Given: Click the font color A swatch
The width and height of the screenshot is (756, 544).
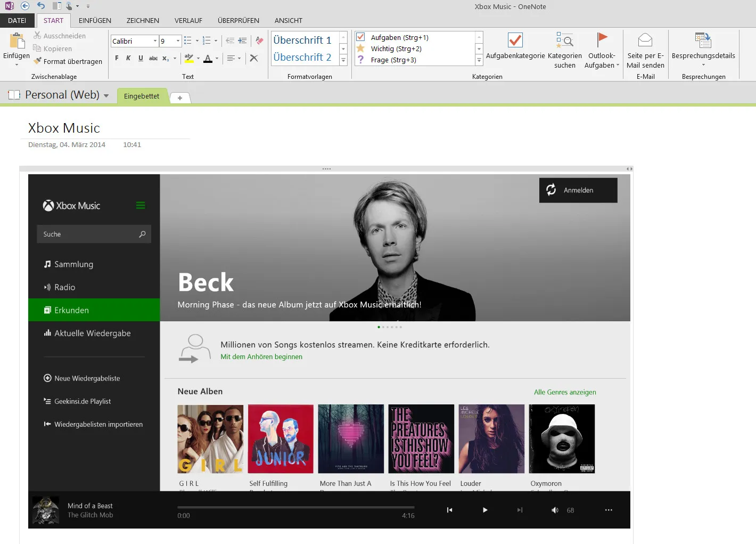Looking at the screenshot, I should tap(208, 58).
